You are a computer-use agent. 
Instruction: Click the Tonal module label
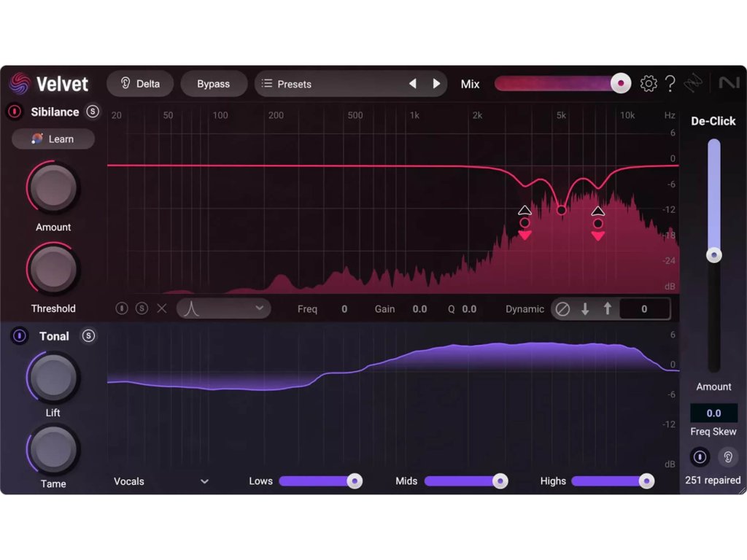[54, 336]
